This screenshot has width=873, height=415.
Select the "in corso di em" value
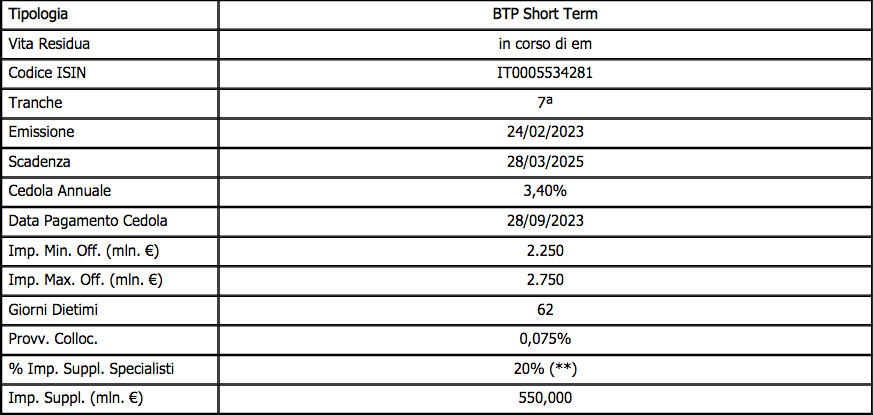(x=545, y=44)
